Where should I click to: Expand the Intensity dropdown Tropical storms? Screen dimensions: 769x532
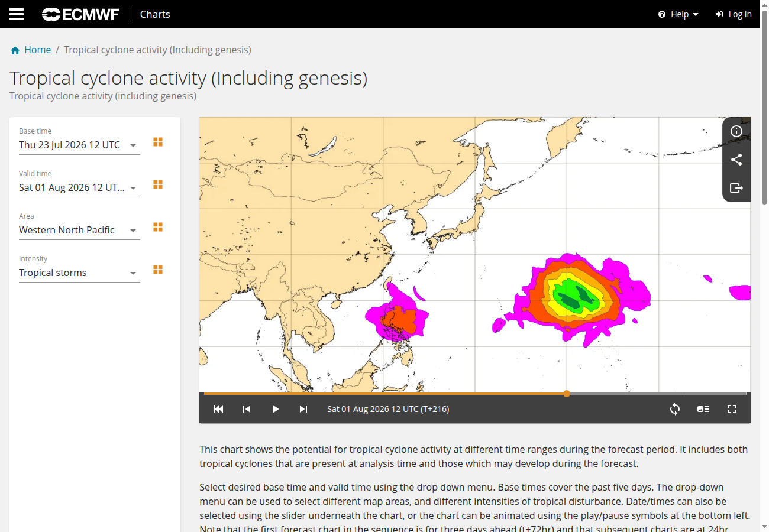point(79,273)
